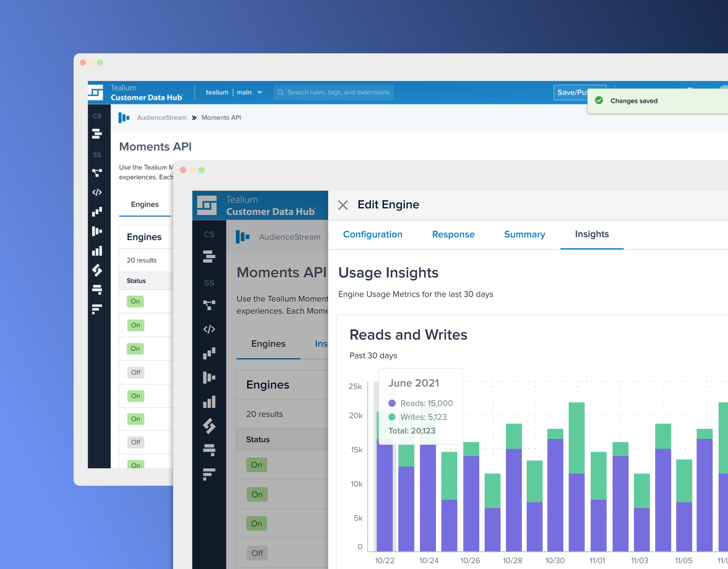Select the bottom sidebar icon in front window
Viewport: 728px width, 569px height.
(x=209, y=474)
